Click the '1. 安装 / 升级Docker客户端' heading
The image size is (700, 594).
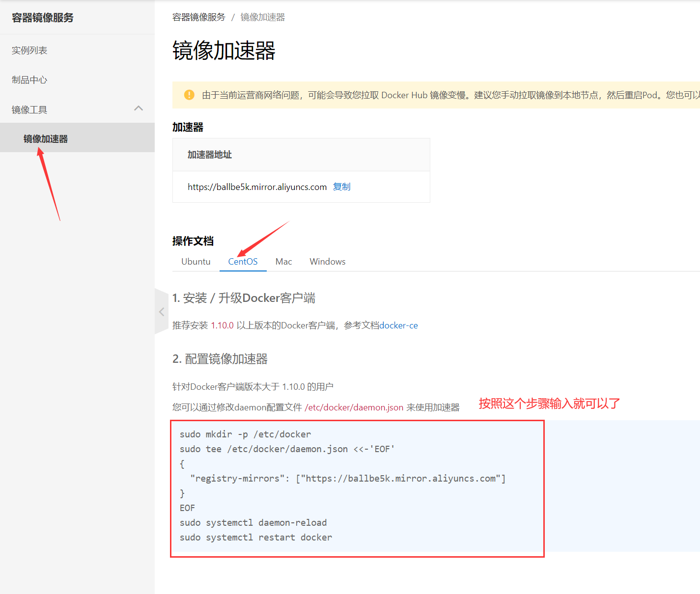(244, 298)
